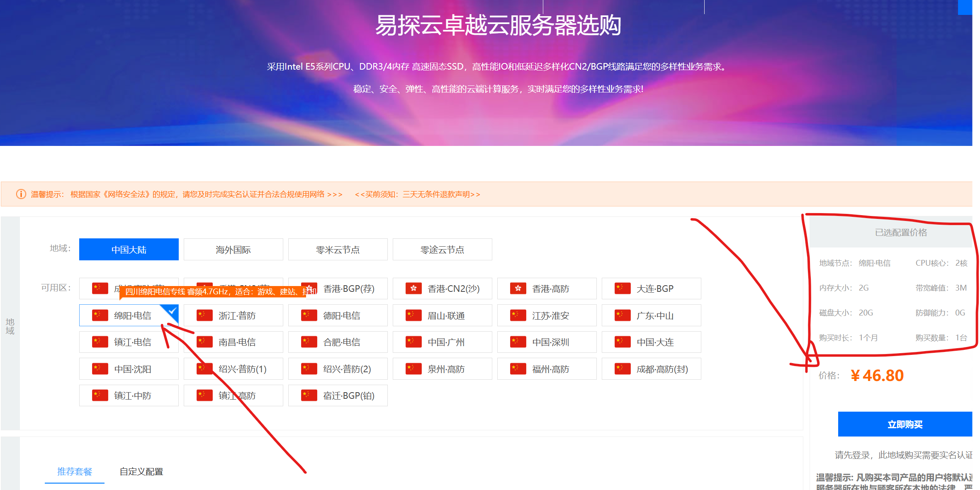The image size is (980, 490).
Task: Pick the 零途云节点 region option
Action: (442, 250)
